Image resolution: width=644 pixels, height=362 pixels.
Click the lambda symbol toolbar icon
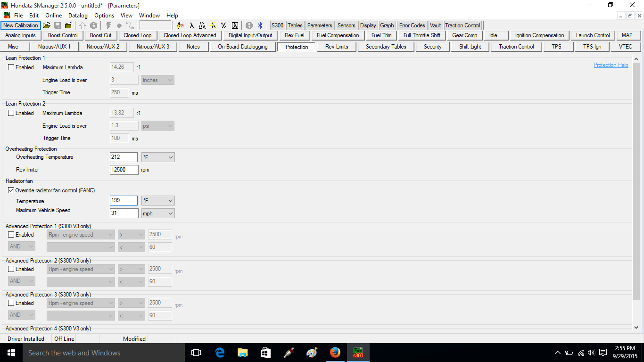pos(191,25)
